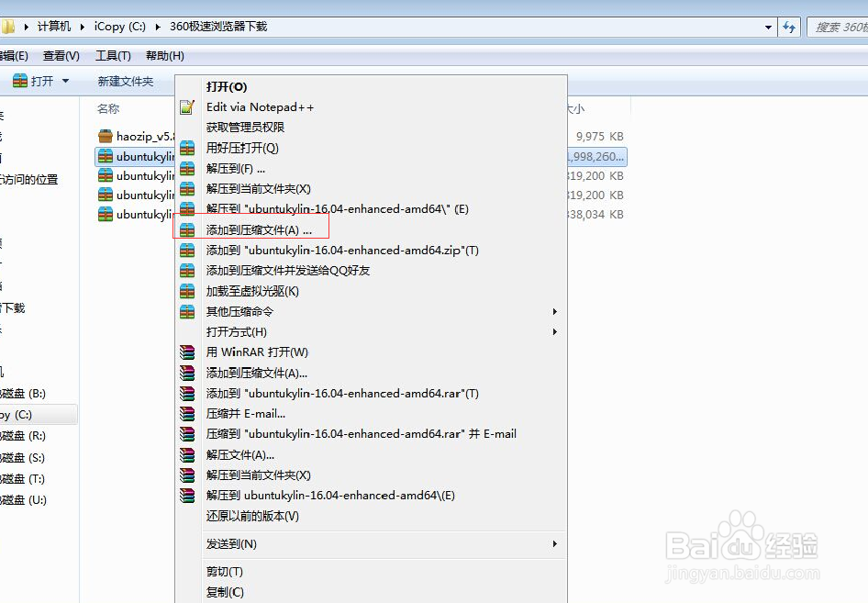Click the HaoZip icon beside 解压到(F) ...
Screen dimensions: 868x603
point(187,168)
